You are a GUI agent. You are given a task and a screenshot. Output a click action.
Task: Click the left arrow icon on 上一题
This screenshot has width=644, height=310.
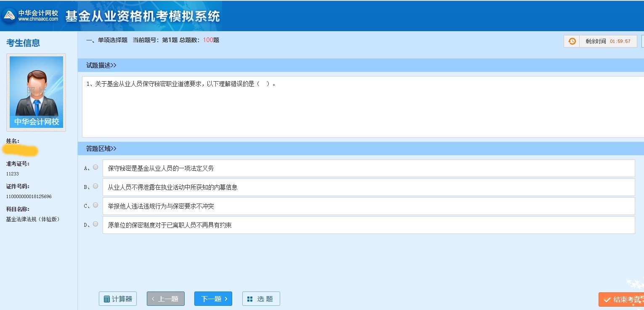click(154, 298)
